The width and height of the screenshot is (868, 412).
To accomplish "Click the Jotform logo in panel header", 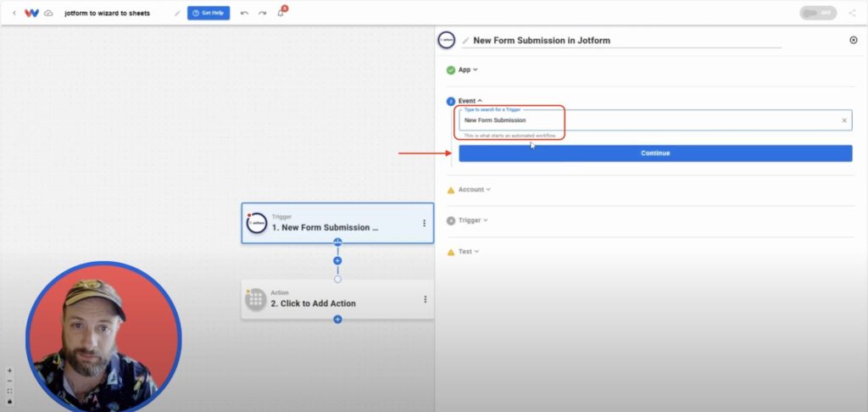I will (447, 40).
